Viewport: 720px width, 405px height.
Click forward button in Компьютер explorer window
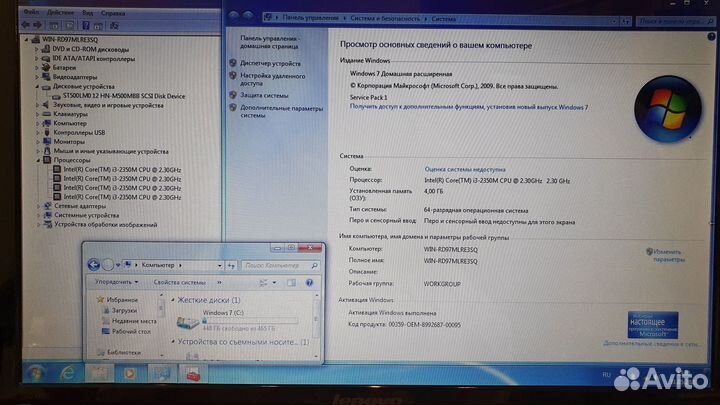(x=108, y=264)
